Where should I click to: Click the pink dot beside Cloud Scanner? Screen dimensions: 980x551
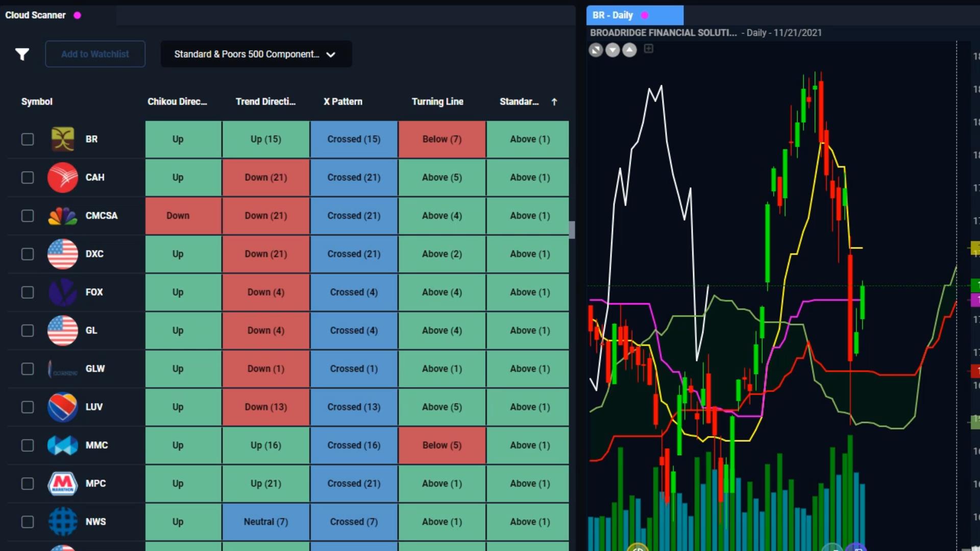point(78,15)
